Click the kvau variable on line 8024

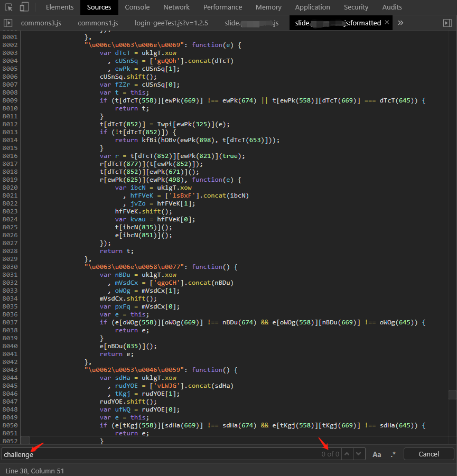click(x=138, y=219)
